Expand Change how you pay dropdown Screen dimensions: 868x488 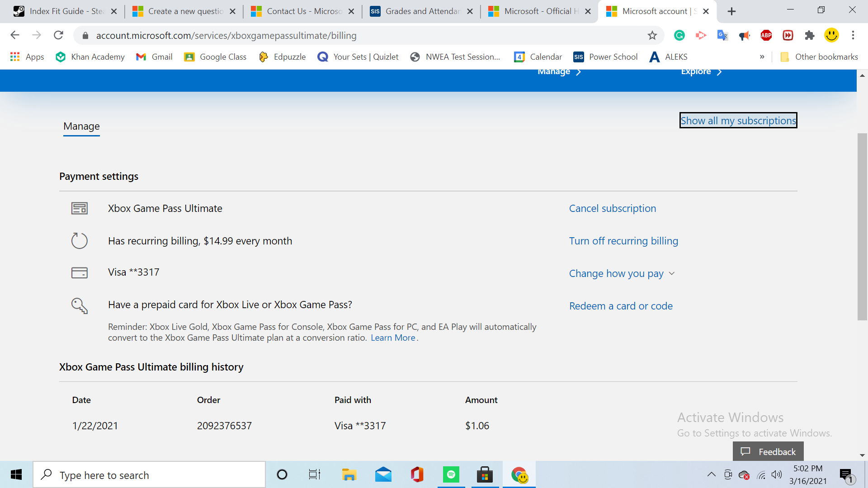622,273
